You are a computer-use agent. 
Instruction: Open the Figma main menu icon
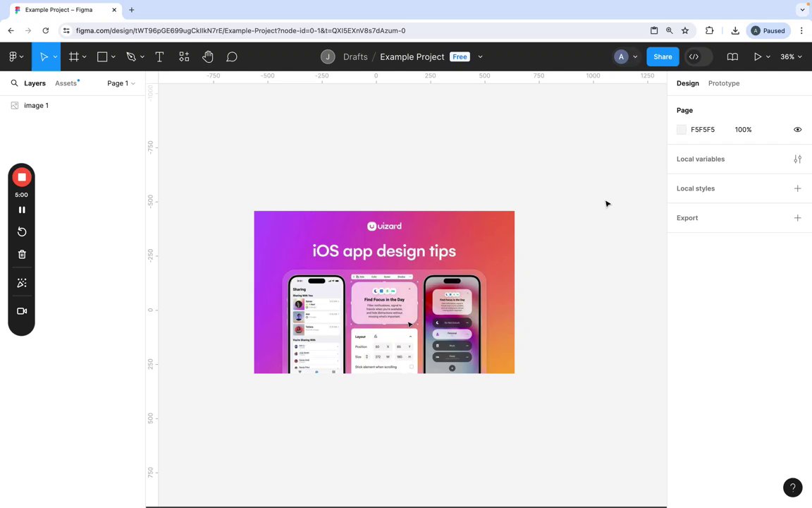click(13, 56)
